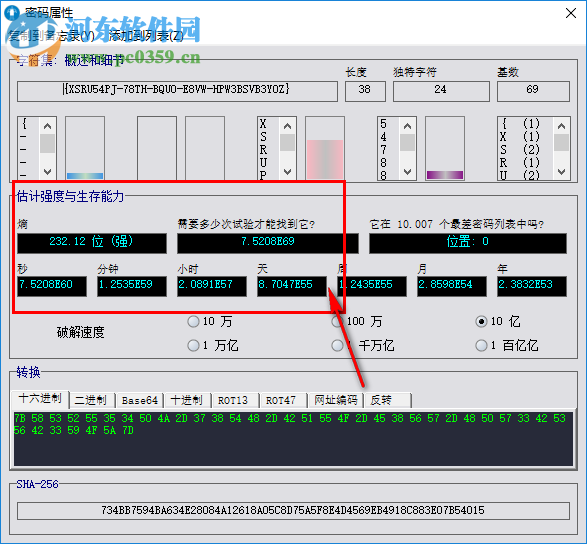The width and height of the screenshot is (587, 544).
Task: Click down arrow of digits list
Action: 408,172
